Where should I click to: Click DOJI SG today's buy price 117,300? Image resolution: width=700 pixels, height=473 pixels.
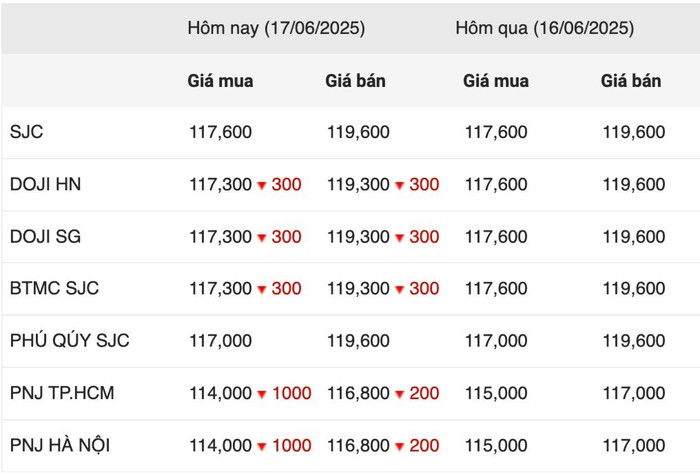pyautogui.click(x=221, y=236)
